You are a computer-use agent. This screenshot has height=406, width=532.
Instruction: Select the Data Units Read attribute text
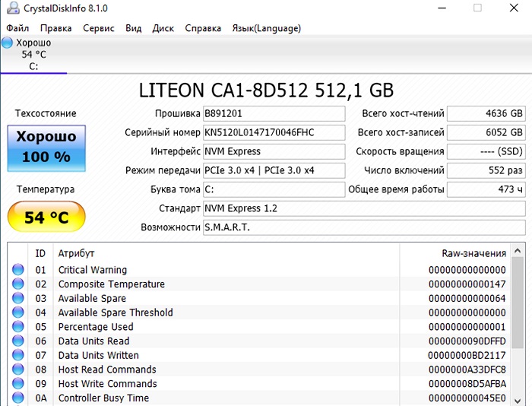[x=93, y=341]
